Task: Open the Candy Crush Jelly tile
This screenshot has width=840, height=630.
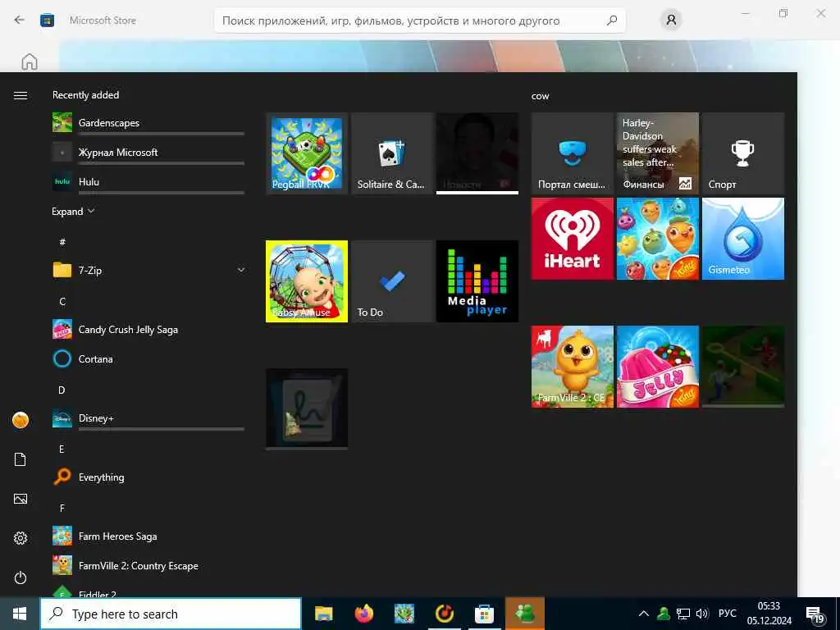Action: pyautogui.click(x=658, y=367)
